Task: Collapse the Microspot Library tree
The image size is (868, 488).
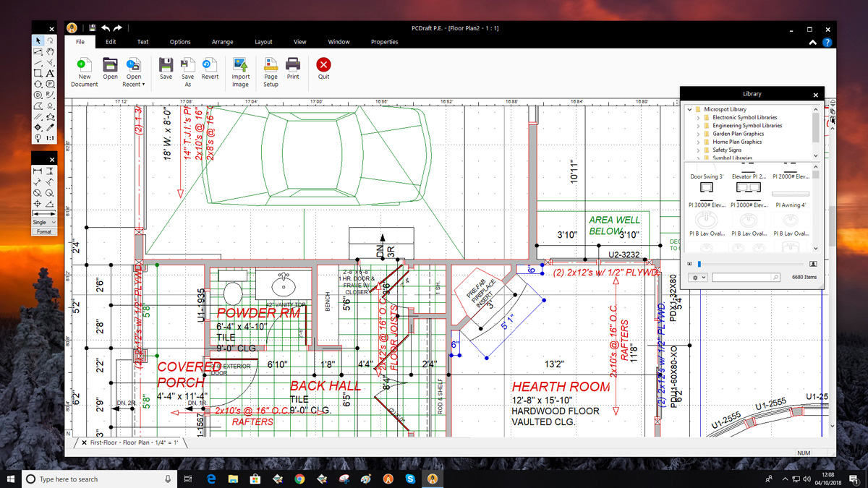Action: (690, 109)
